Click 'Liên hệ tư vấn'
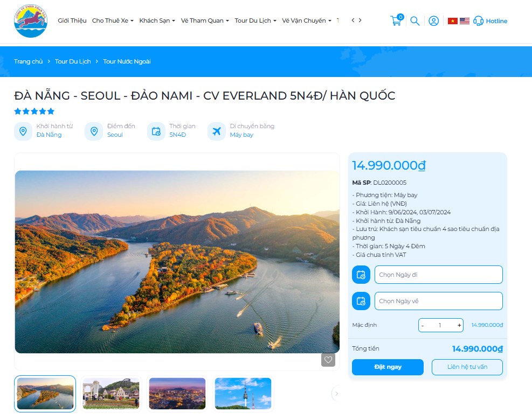532x420 pixels. [467, 367]
